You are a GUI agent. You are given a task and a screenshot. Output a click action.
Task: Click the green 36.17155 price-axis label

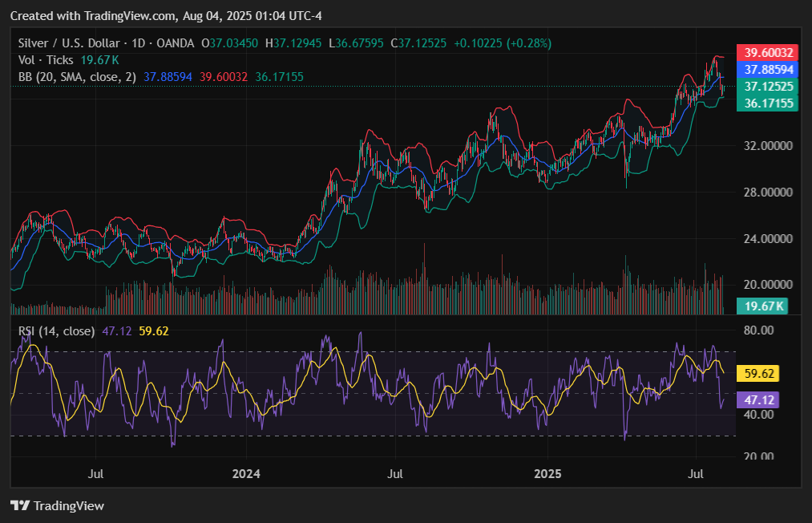click(x=767, y=103)
